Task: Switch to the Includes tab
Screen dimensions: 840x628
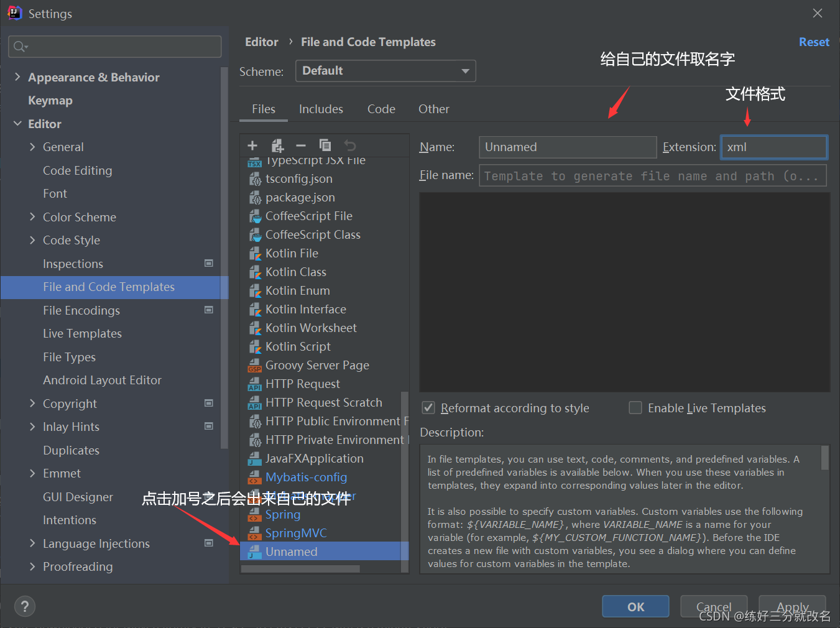Action: tap(321, 109)
